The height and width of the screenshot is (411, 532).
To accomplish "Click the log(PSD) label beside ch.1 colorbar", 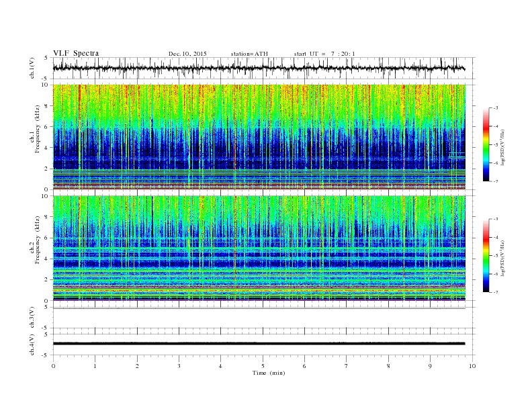I will [502, 148].
